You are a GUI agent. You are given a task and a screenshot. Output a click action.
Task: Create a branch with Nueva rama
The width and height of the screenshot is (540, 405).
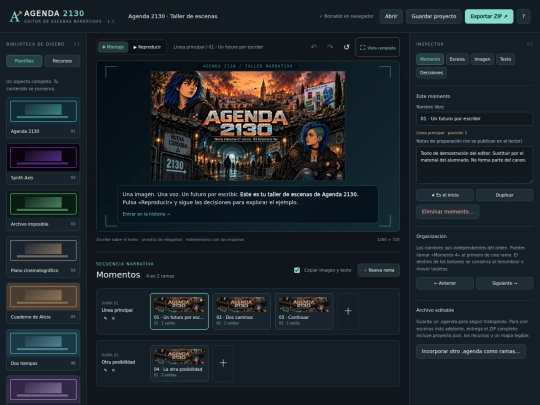pyautogui.click(x=378, y=270)
